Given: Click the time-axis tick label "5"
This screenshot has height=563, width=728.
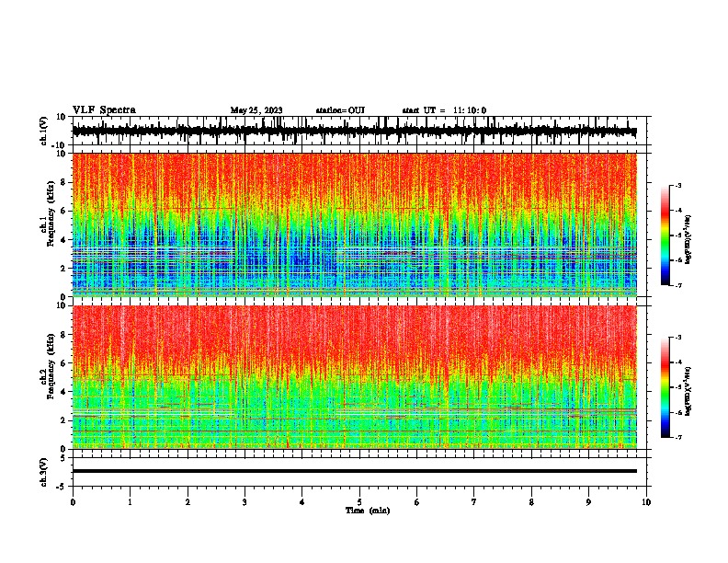Looking at the screenshot, I should [359, 502].
